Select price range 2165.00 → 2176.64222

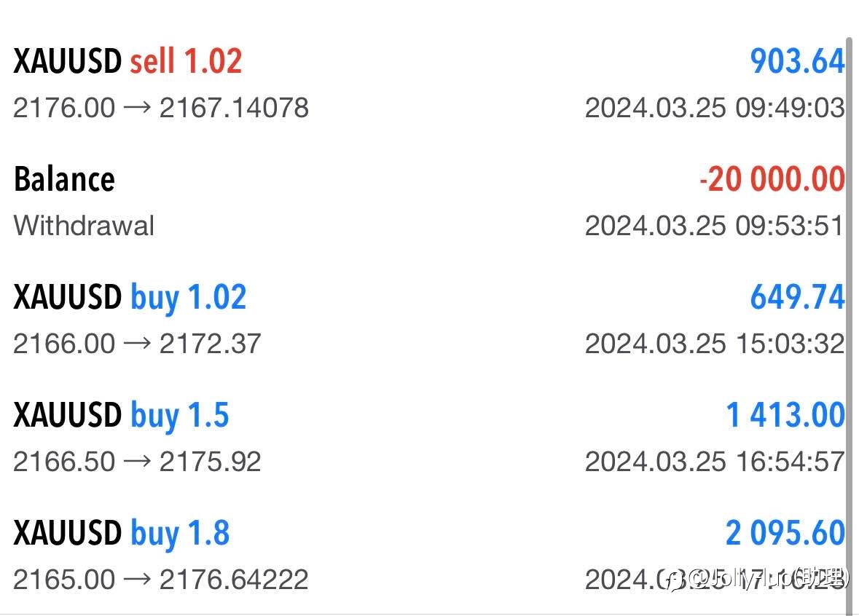point(161,580)
